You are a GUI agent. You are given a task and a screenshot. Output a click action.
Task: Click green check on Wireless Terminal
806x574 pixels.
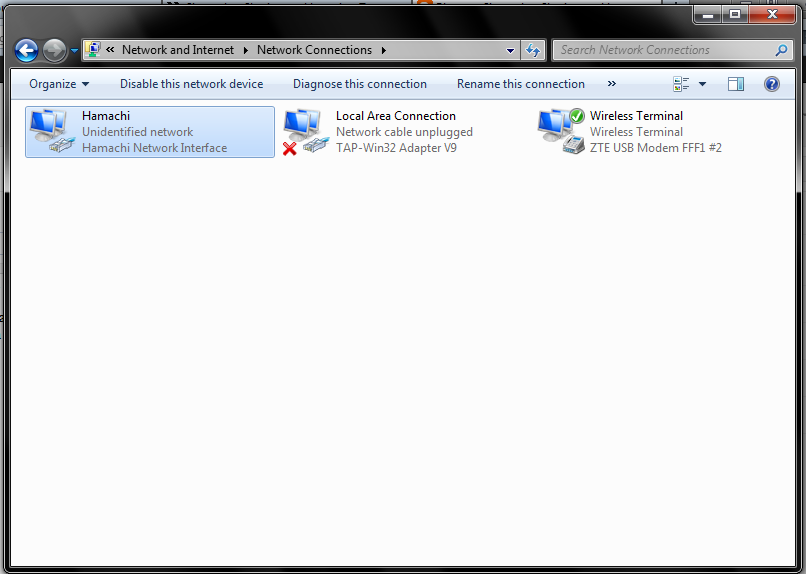click(x=577, y=116)
